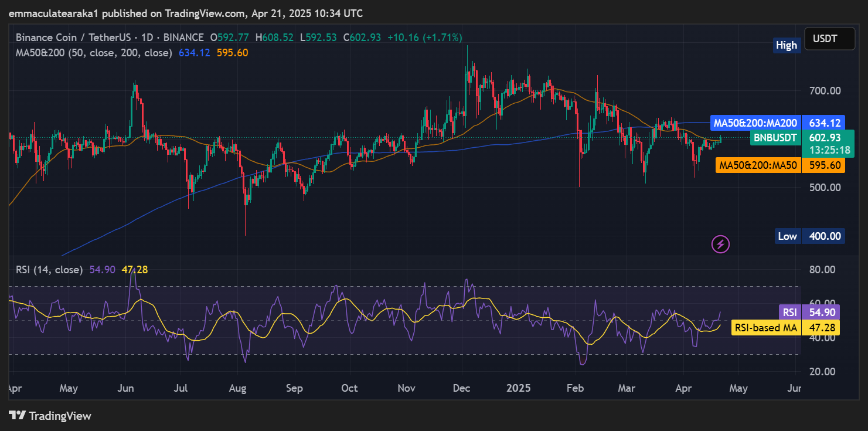Screen dimensions: 868x431
Task: Click the RSI 54.90 axis label
Action: [809, 312]
